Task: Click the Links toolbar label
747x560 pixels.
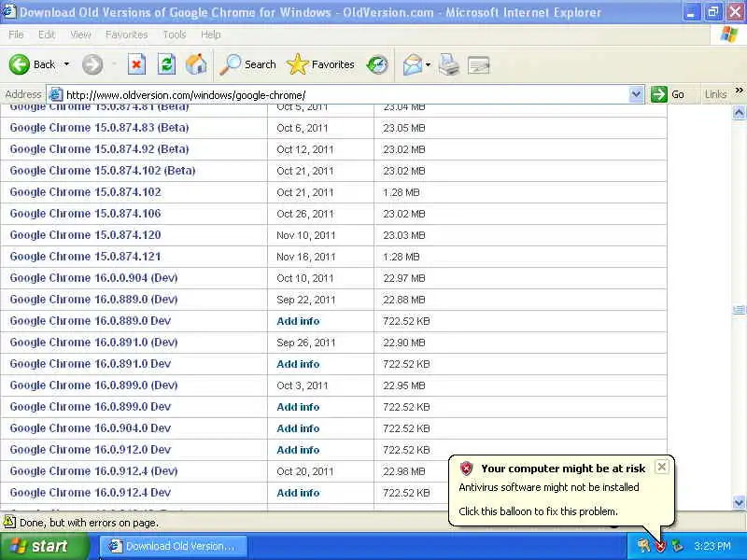Action: pos(715,94)
